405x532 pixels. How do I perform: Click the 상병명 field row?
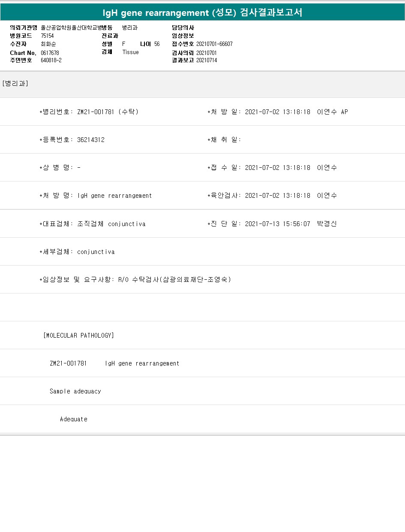[x=60, y=168]
